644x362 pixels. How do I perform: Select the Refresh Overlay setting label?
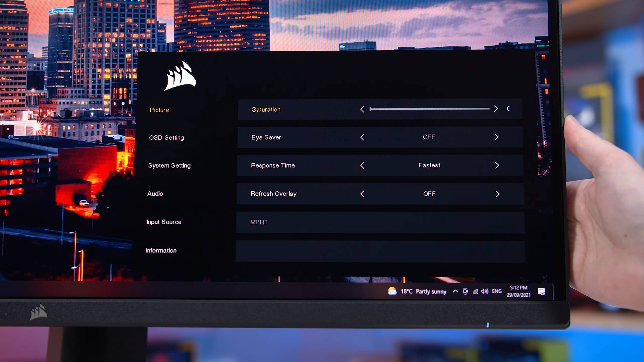coord(273,194)
